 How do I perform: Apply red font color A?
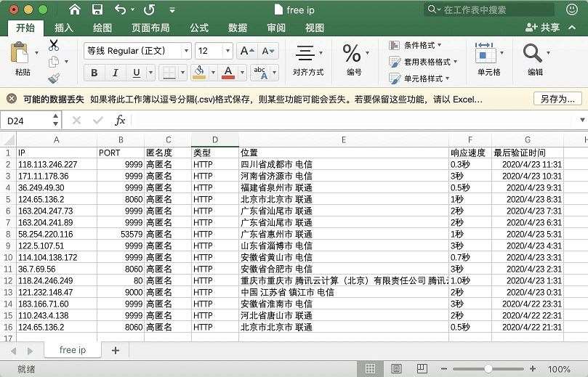tap(228, 72)
